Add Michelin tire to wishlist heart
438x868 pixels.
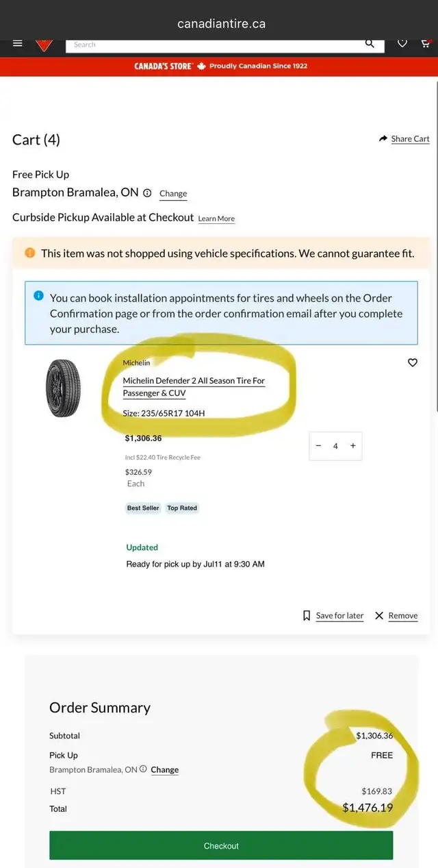[x=413, y=362]
